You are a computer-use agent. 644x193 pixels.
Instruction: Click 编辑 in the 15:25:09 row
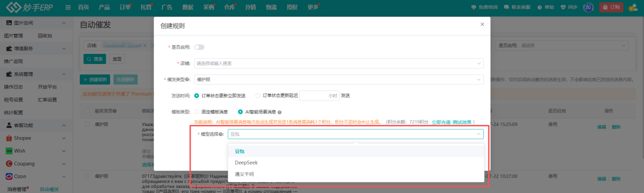click(602, 126)
